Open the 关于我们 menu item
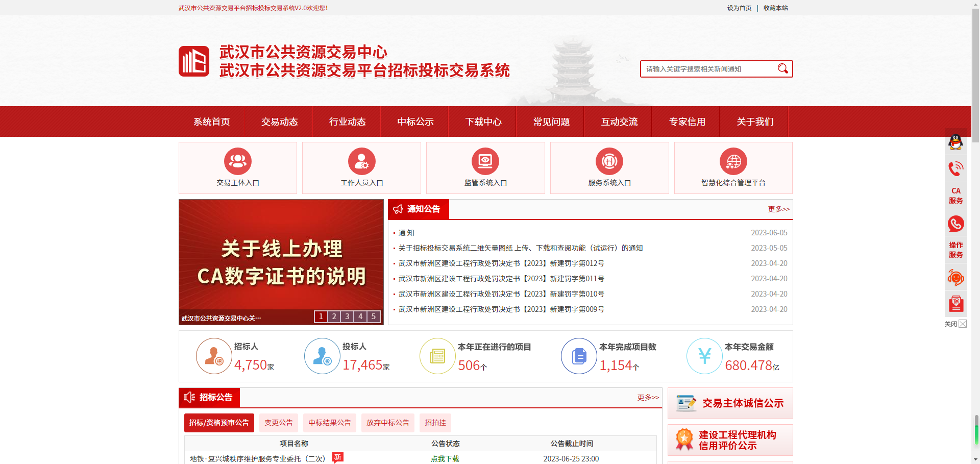 click(x=755, y=121)
